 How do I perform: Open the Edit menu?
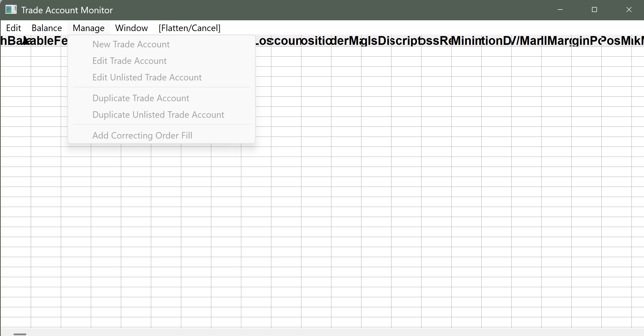coord(14,28)
